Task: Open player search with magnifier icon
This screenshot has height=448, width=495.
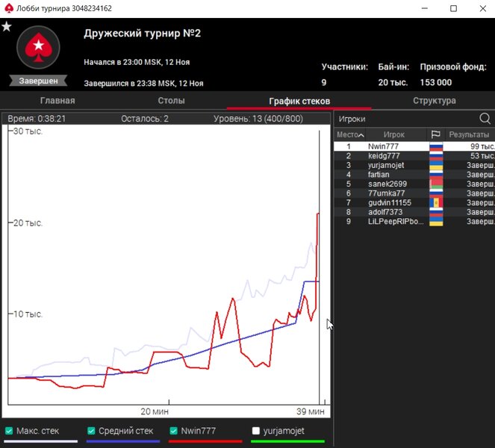Action: coord(485,119)
